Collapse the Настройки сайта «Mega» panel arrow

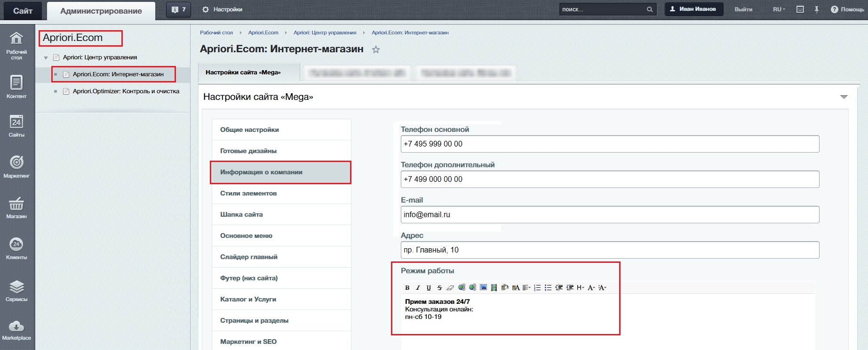[x=844, y=97]
